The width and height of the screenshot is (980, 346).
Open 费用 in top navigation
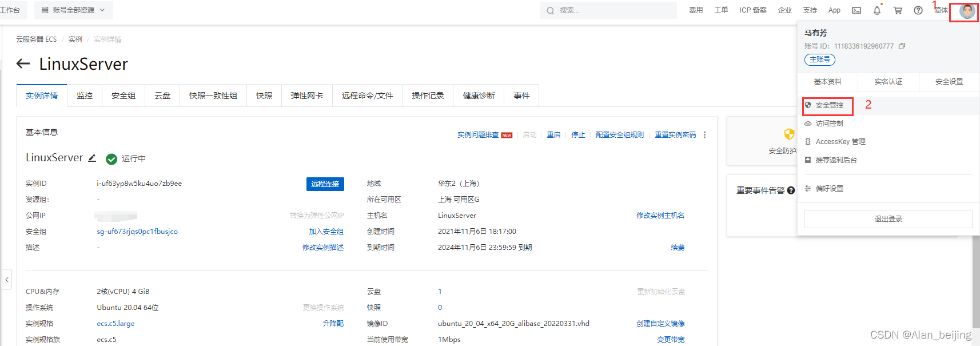tap(696, 10)
